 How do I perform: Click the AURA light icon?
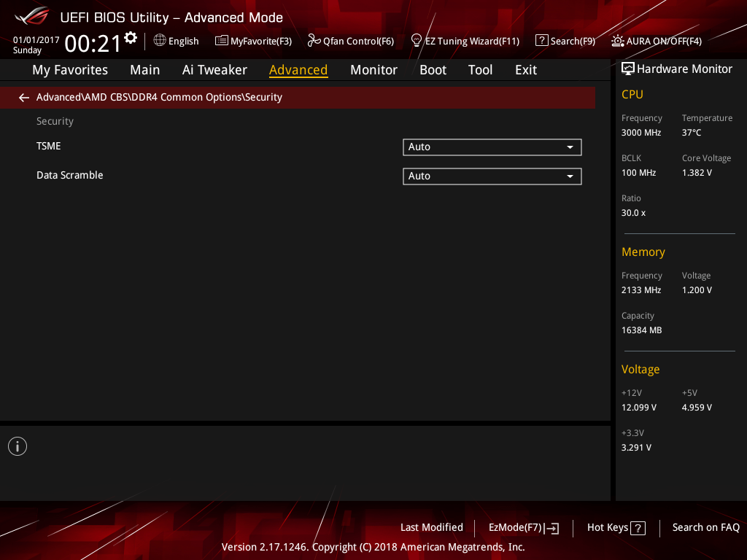click(x=617, y=41)
